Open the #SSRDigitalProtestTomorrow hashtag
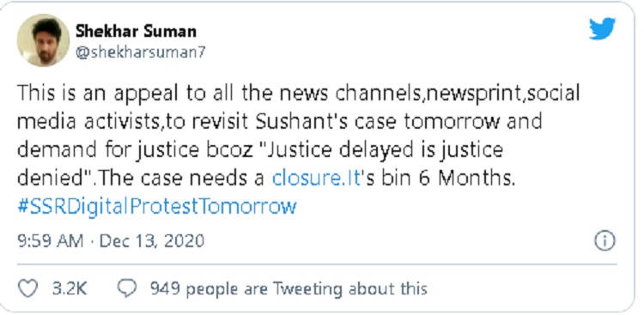Image resolution: width=644 pixels, height=315 pixels. coord(157,206)
